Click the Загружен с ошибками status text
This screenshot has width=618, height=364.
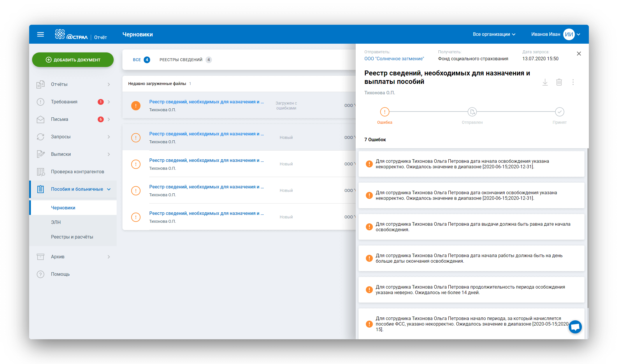point(286,106)
